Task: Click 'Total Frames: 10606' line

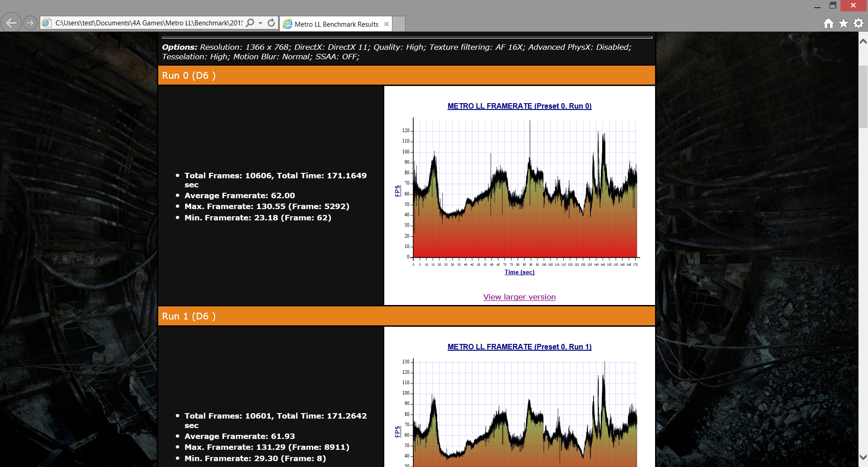Action: 275,180
